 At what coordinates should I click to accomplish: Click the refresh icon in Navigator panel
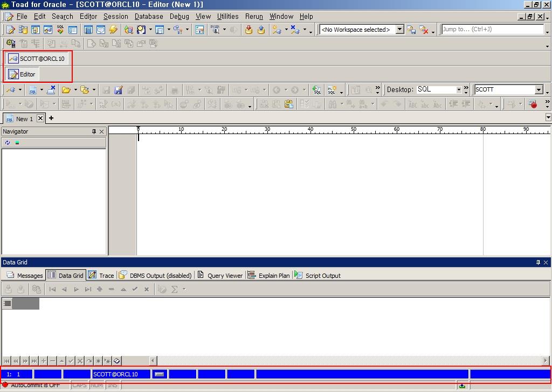point(7,143)
